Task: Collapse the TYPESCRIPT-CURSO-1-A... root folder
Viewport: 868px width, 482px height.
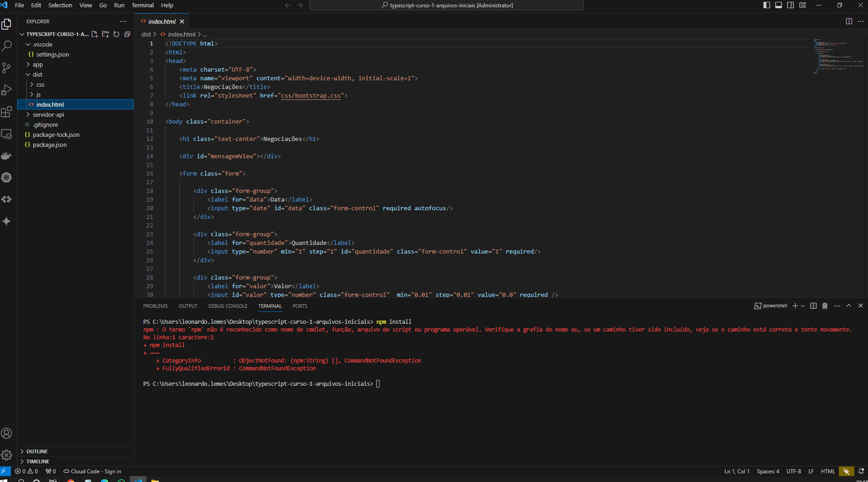Action: coord(55,34)
